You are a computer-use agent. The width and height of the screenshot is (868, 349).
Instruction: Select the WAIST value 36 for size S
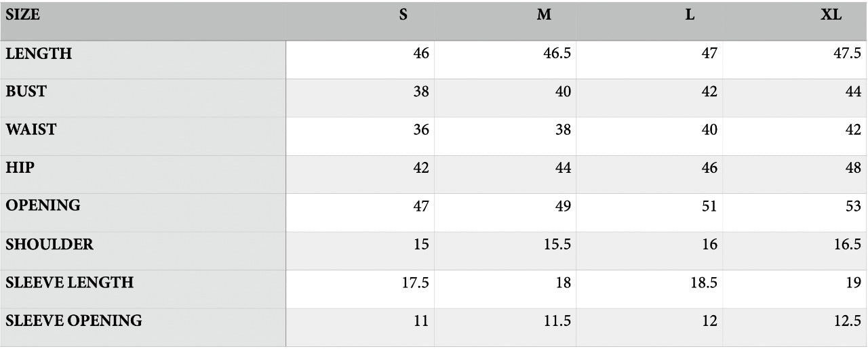(421, 130)
